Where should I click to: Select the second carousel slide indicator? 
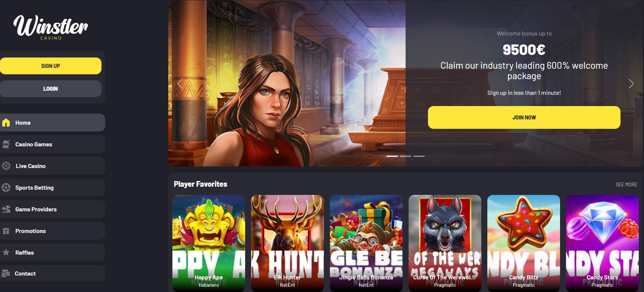(406, 156)
